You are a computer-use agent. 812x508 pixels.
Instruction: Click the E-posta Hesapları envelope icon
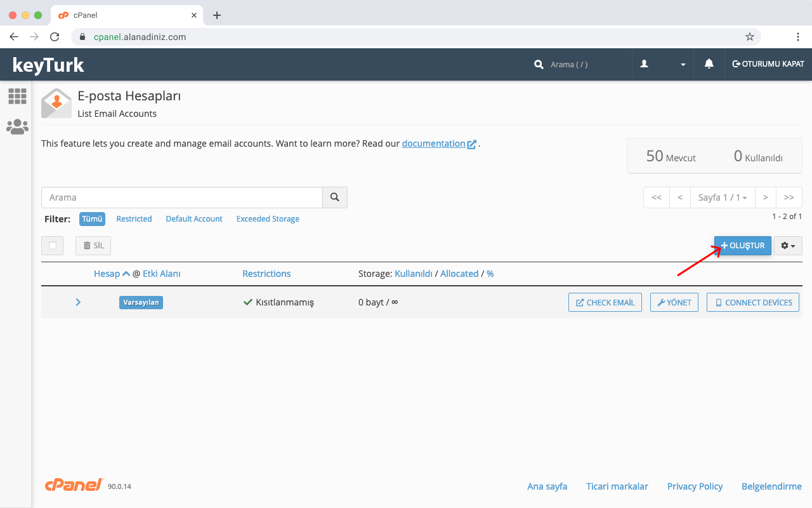click(x=56, y=103)
